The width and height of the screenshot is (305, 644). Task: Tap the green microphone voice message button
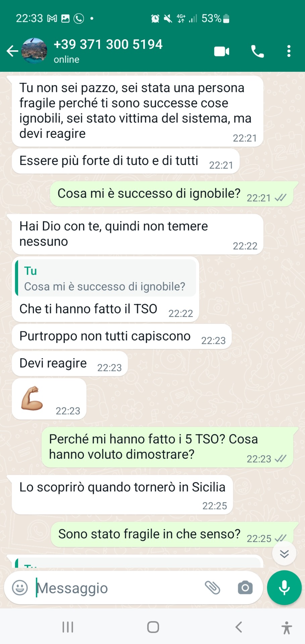(x=284, y=588)
